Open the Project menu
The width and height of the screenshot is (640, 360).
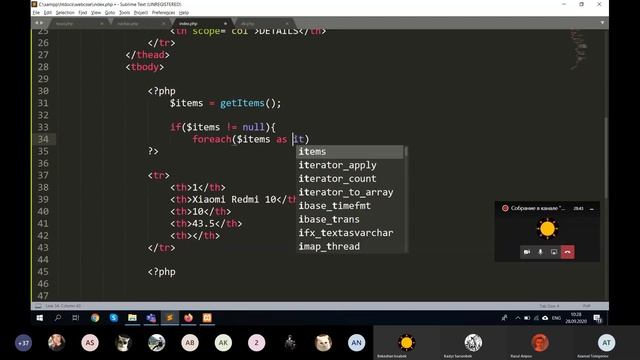click(141, 13)
